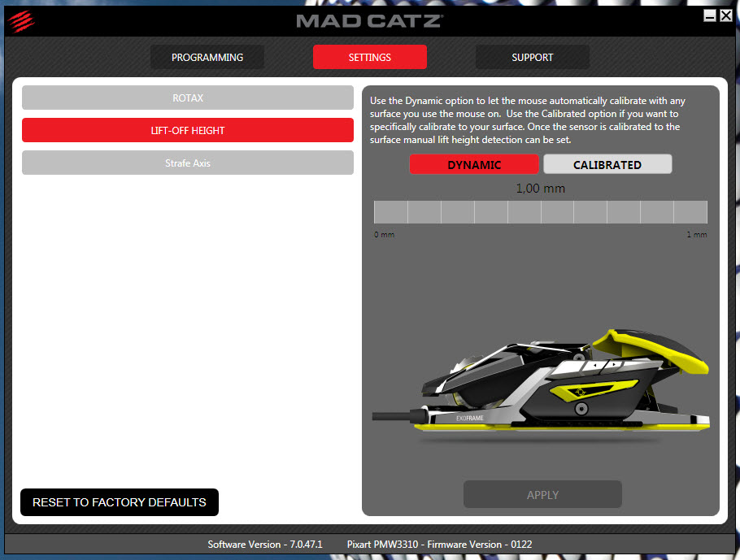Select the ROTAX settings section
Image resolution: width=740 pixels, height=560 pixels.
pyautogui.click(x=188, y=98)
